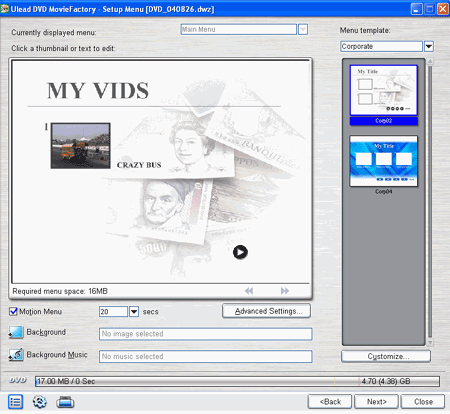Click the application icon in the title bar

[x=5, y=9]
